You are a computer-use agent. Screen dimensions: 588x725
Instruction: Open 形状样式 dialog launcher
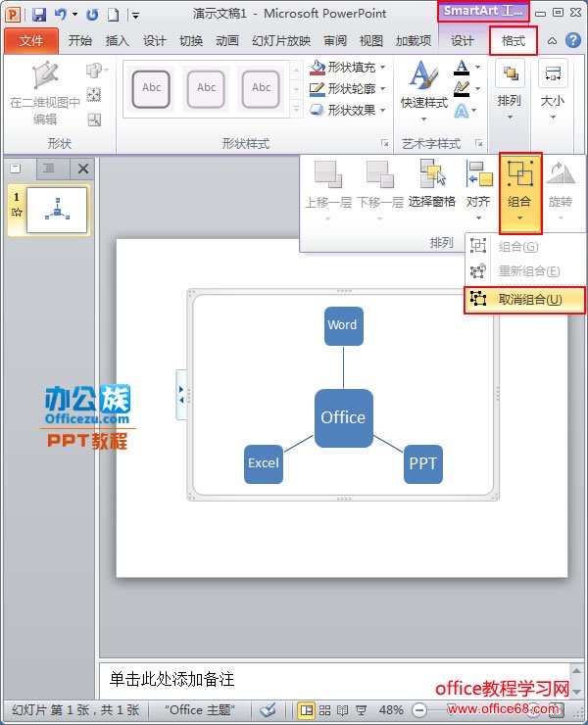tap(384, 143)
